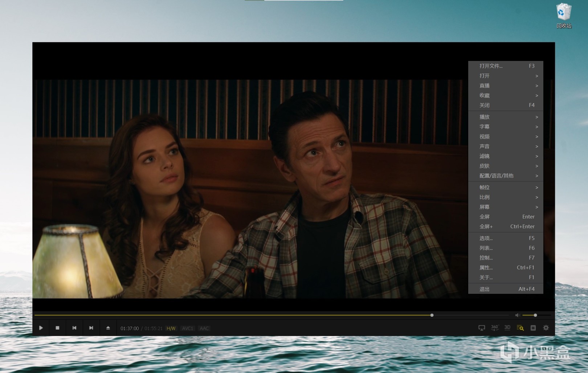
Task: Mute audio with the speaker icon
Action: (x=518, y=315)
